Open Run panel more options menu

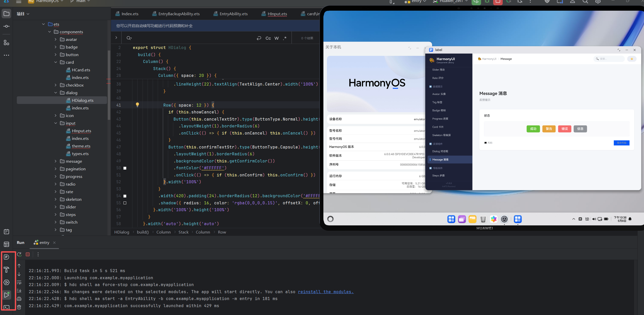38,254
